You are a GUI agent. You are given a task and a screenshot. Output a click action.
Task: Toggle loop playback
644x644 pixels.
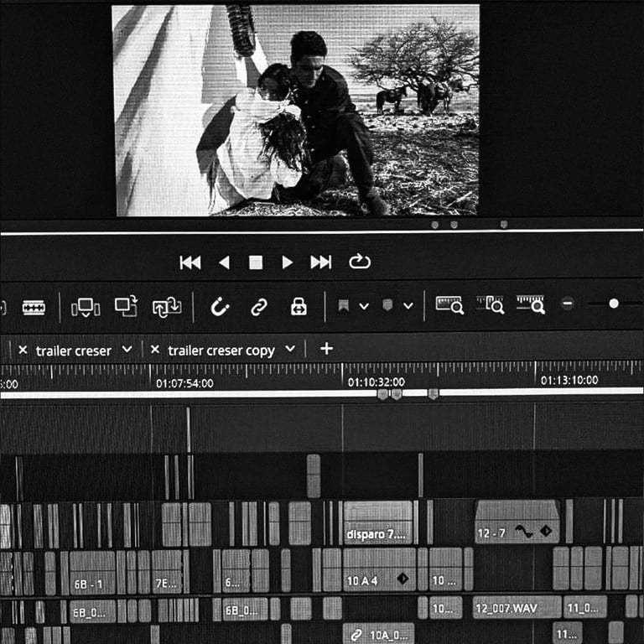click(360, 262)
